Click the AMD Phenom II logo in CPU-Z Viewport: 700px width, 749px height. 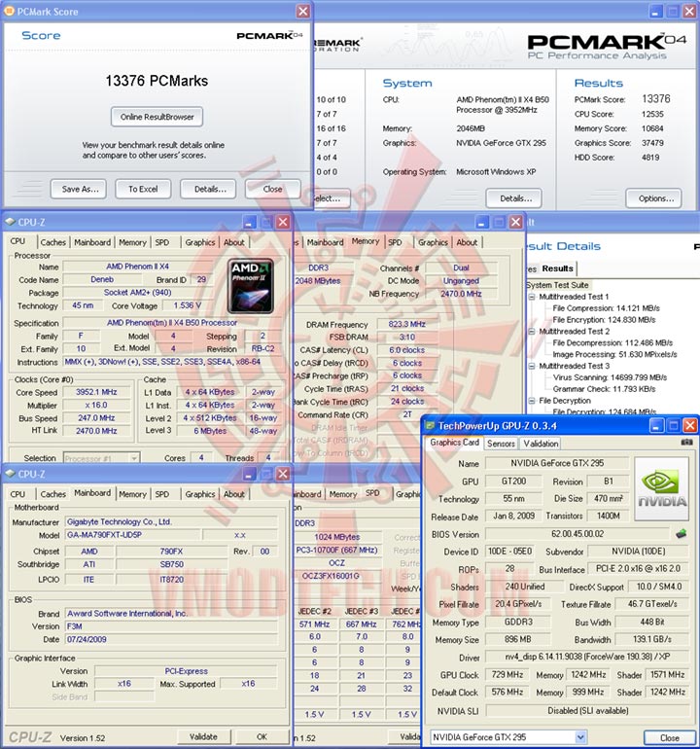point(251,286)
